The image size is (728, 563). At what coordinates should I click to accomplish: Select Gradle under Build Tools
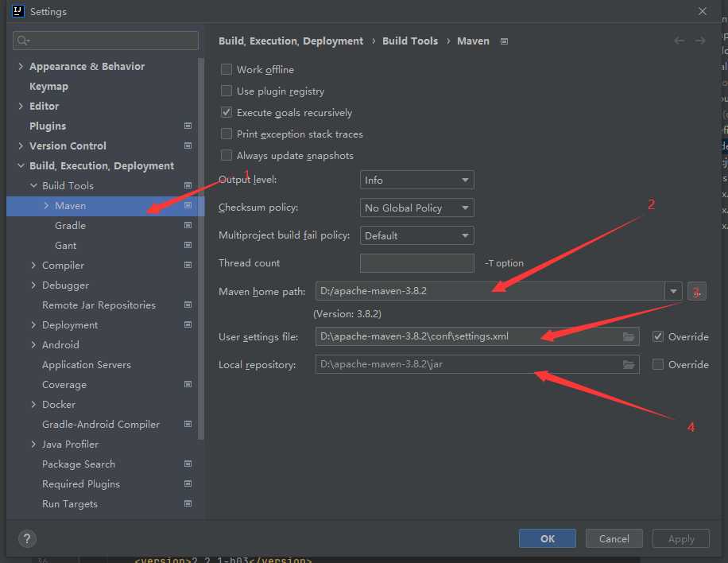point(70,225)
